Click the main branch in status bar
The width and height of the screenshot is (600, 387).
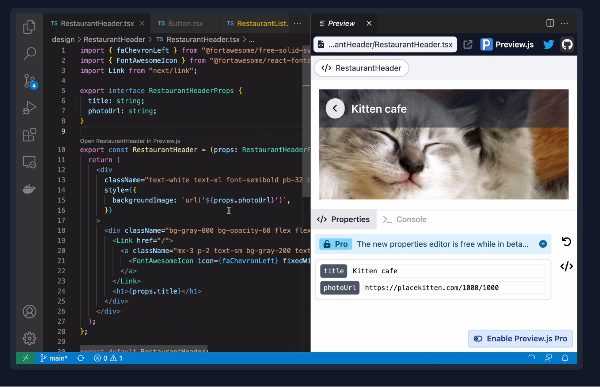click(54, 358)
